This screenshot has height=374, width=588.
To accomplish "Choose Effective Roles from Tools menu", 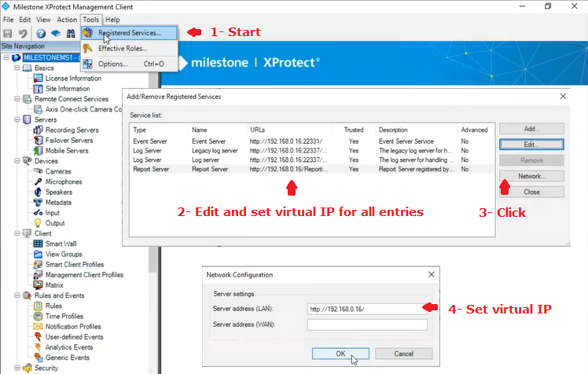I will tap(122, 49).
